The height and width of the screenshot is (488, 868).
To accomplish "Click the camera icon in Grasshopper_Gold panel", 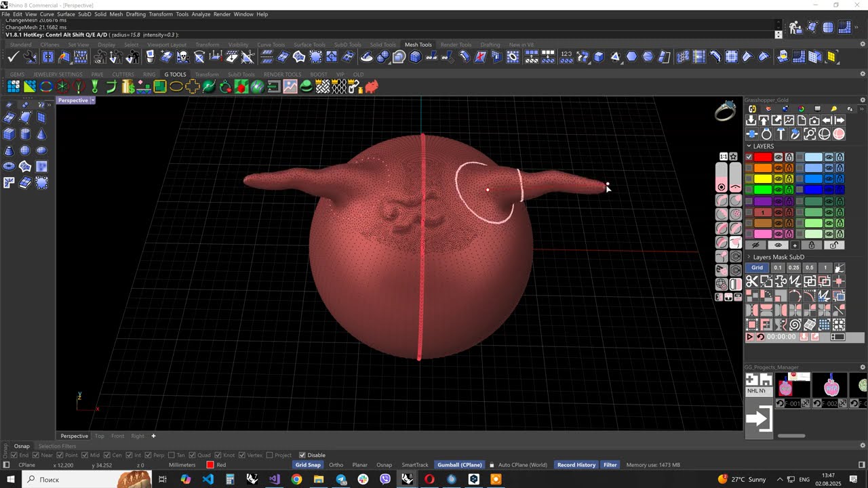I will pos(814,121).
